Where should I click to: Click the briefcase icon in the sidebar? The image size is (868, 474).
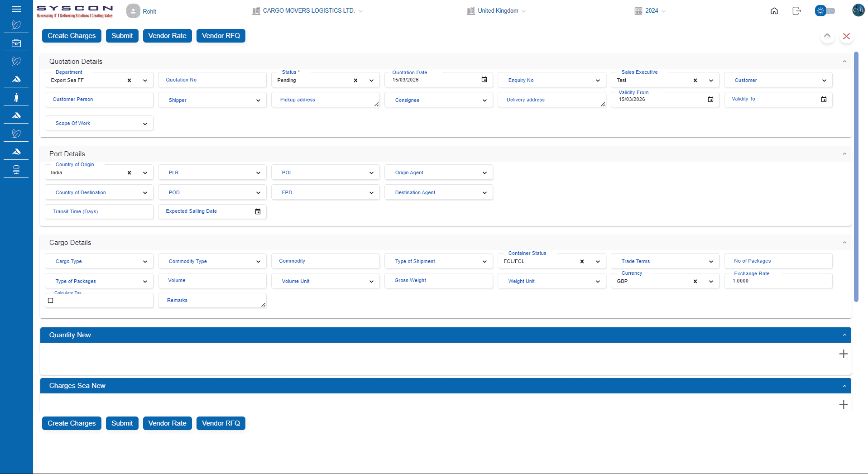(x=16, y=43)
